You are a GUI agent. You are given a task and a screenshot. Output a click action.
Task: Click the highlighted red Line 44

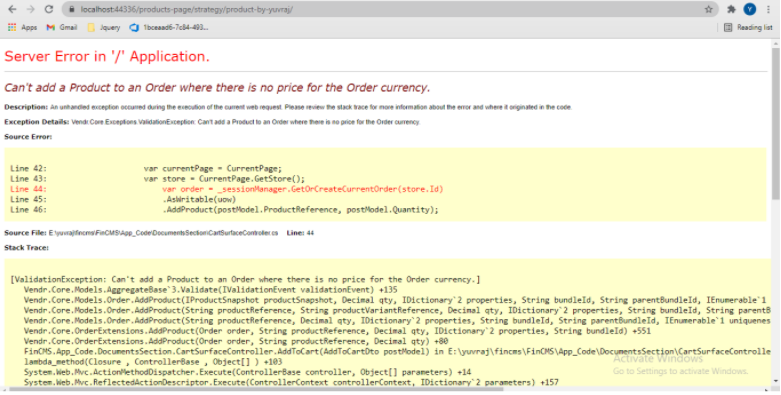(227, 189)
